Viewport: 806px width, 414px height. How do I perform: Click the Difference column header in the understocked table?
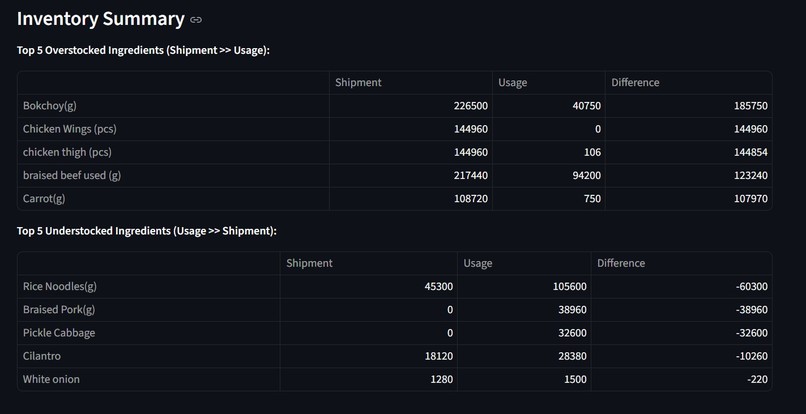tap(682, 263)
